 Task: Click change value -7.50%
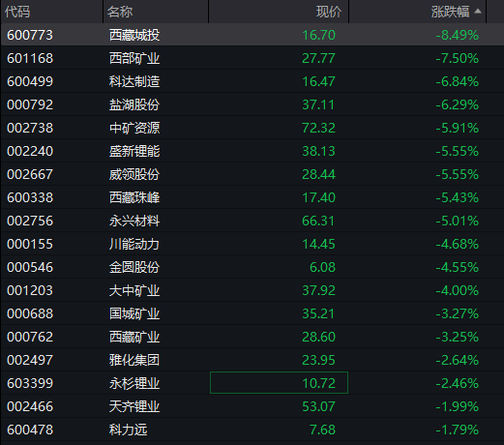[458, 58]
